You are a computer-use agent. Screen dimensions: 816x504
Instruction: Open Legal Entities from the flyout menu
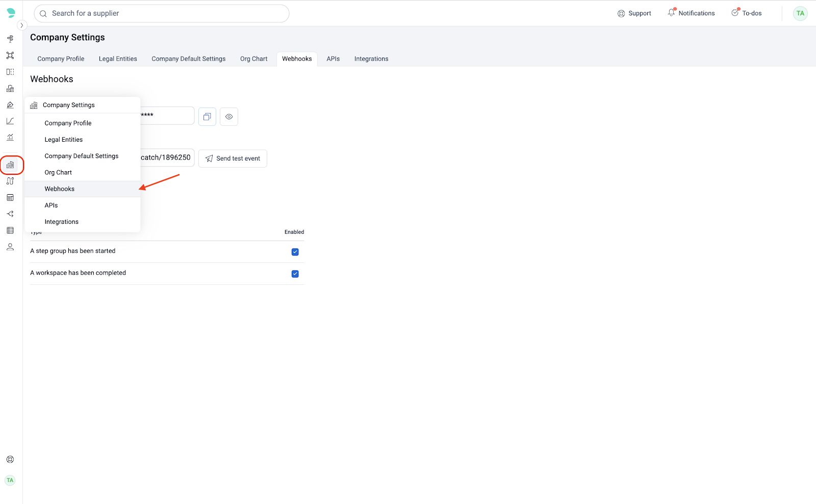tap(64, 140)
